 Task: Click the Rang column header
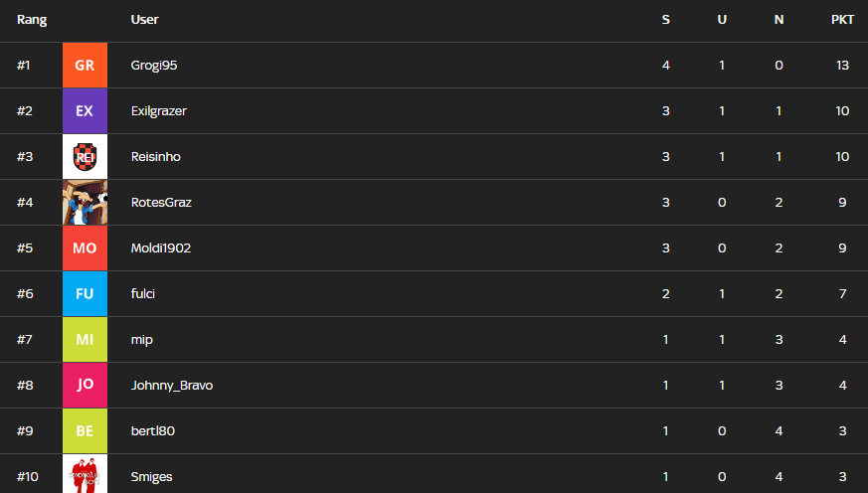[32, 20]
